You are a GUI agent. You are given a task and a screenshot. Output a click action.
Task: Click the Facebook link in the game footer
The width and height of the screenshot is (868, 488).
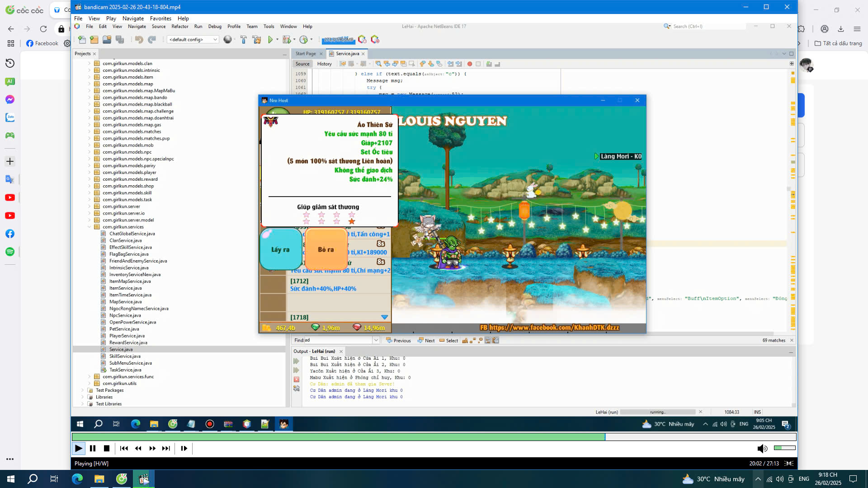coord(549,328)
